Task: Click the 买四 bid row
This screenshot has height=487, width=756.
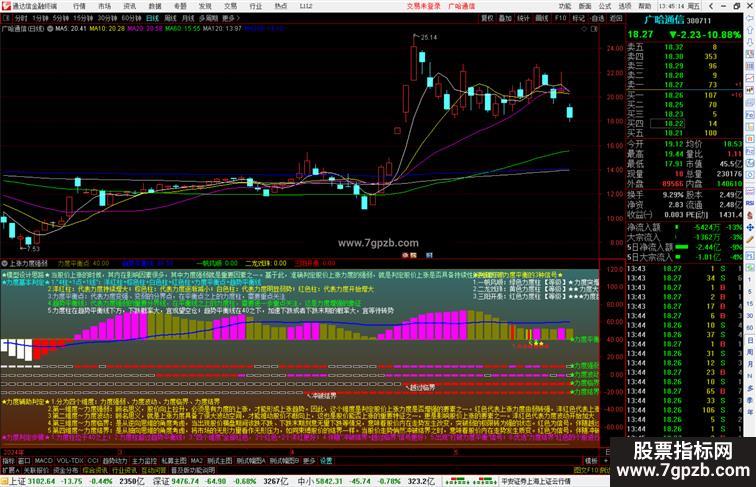Action: click(x=684, y=123)
